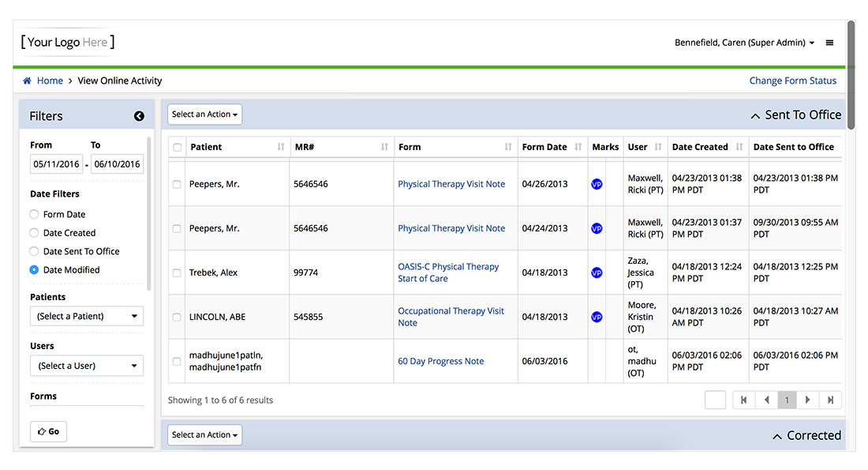Open Select an Action in Sent To Office

pyautogui.click(x=205, y=115)
